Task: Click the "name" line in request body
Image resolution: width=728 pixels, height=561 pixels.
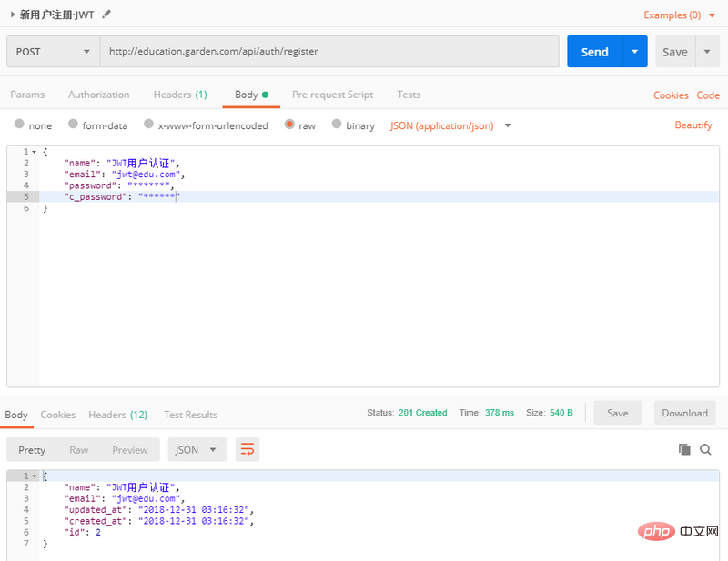Action: 379,164
